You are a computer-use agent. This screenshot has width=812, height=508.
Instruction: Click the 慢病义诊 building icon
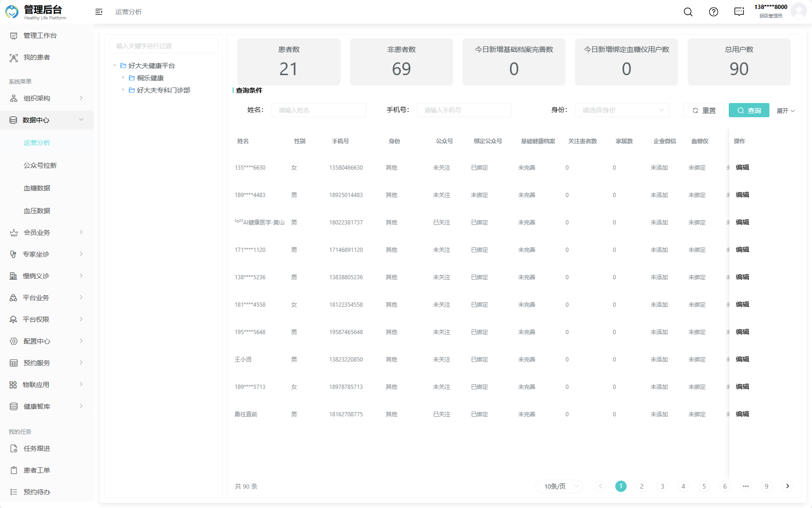13,276
